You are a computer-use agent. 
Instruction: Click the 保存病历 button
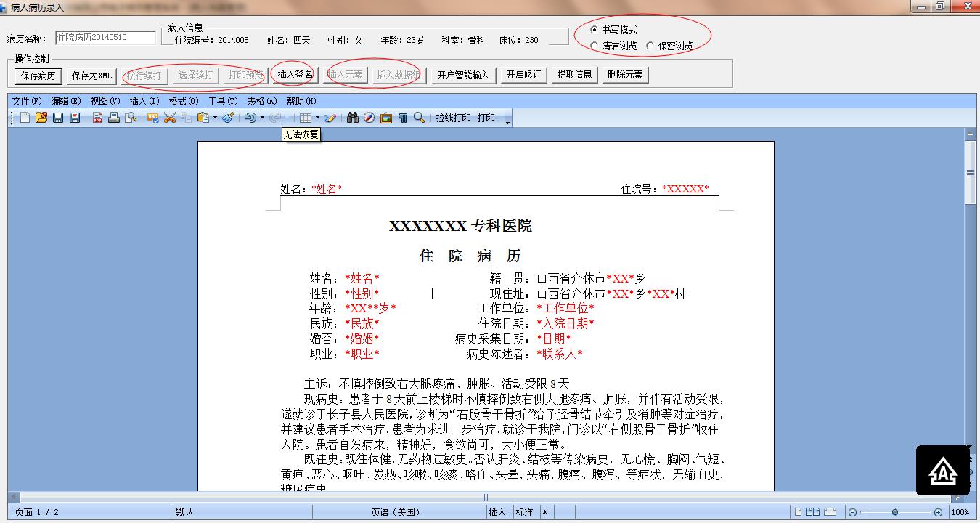(38, 75)
